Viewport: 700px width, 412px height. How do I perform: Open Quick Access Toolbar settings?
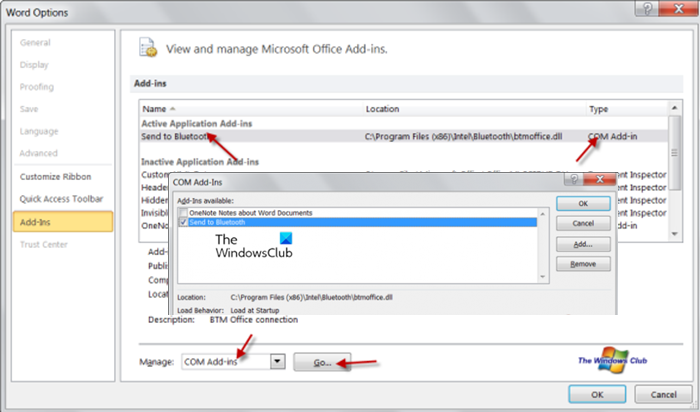point(61,199)
